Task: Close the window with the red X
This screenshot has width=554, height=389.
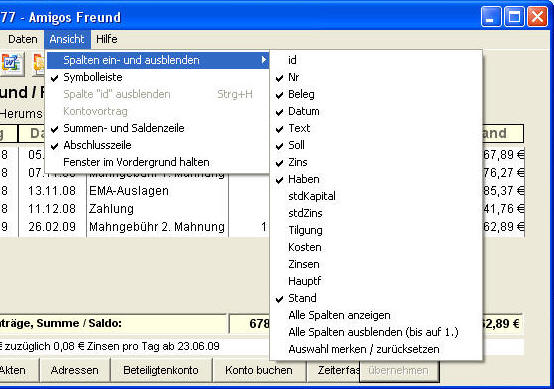Action: [x=537, y=17]
